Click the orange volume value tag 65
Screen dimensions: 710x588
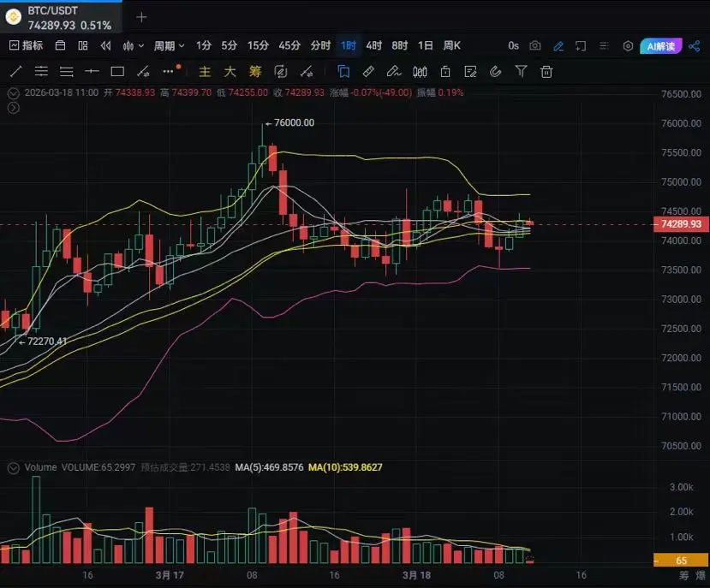(x=682, y=561)
